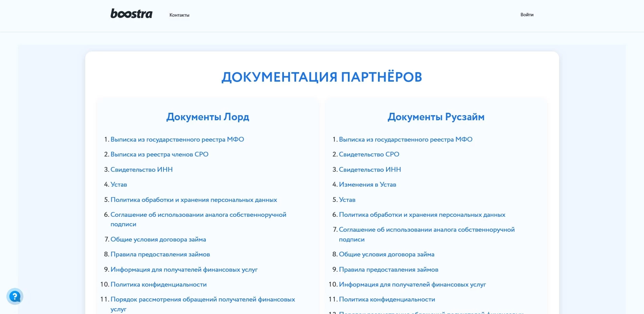Click the Войти login link

pos(527,15)
